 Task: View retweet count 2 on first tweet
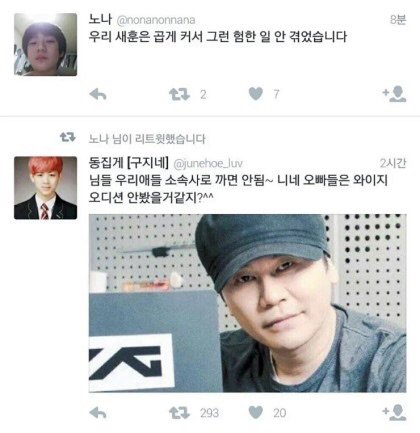tap(203, 95)
